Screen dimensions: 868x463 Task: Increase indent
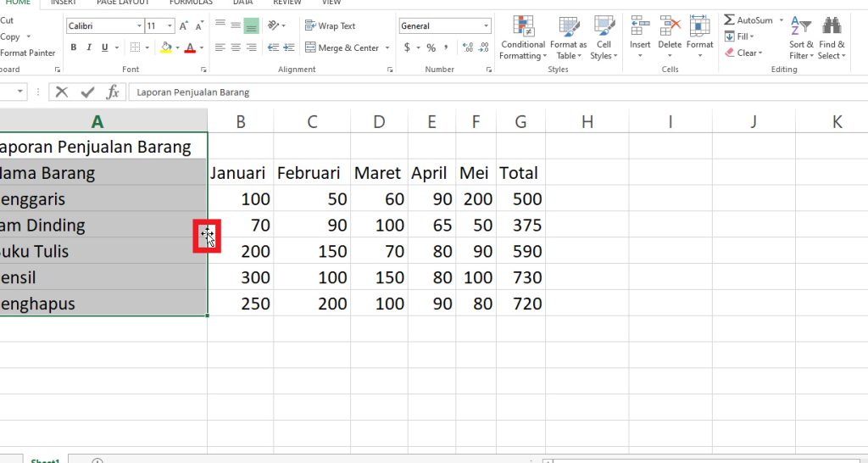coord(289,47)
